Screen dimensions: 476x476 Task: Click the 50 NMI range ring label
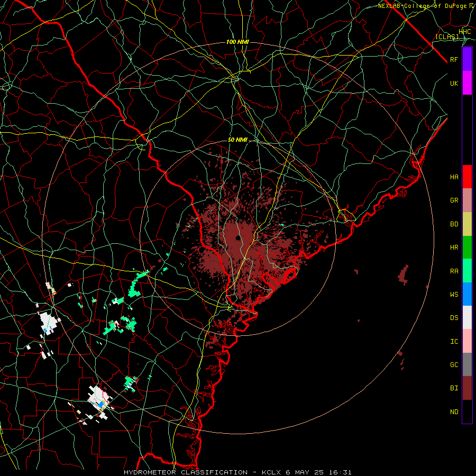coord(237,140)
